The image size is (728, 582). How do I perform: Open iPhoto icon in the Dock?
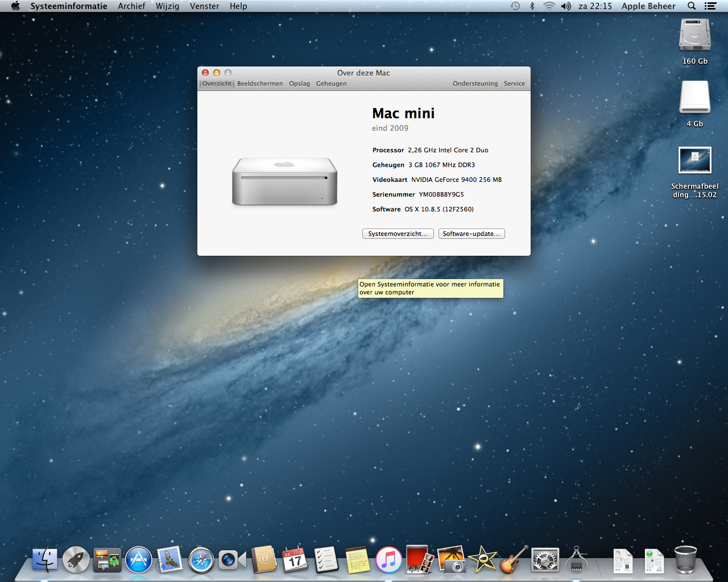click(452, 560)
